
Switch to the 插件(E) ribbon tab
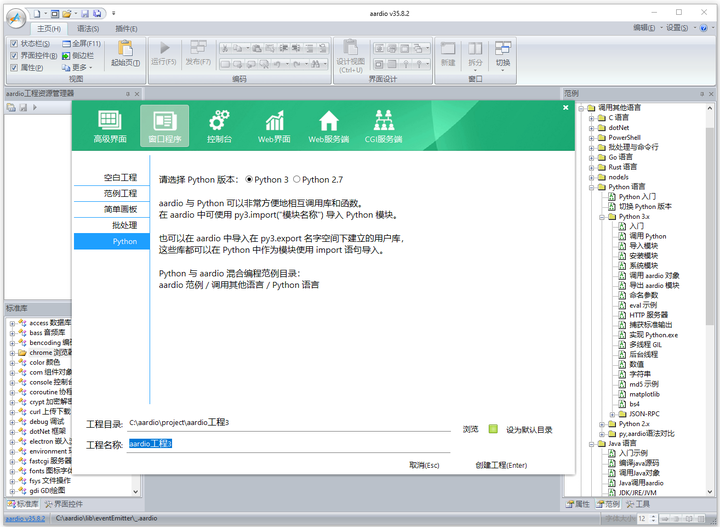(126, 28)
